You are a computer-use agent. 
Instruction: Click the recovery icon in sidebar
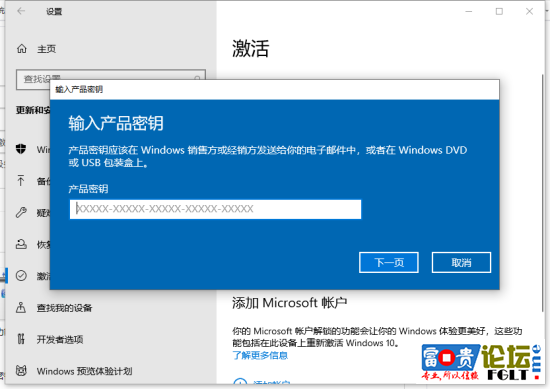click(x=21, y=244)
